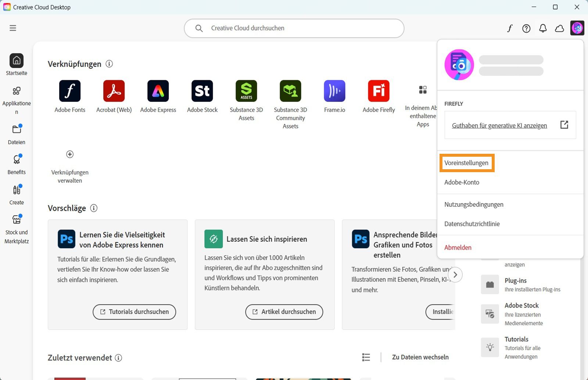Open the Plug-ins panel entry
588x380 pixels.
point(521,285)
